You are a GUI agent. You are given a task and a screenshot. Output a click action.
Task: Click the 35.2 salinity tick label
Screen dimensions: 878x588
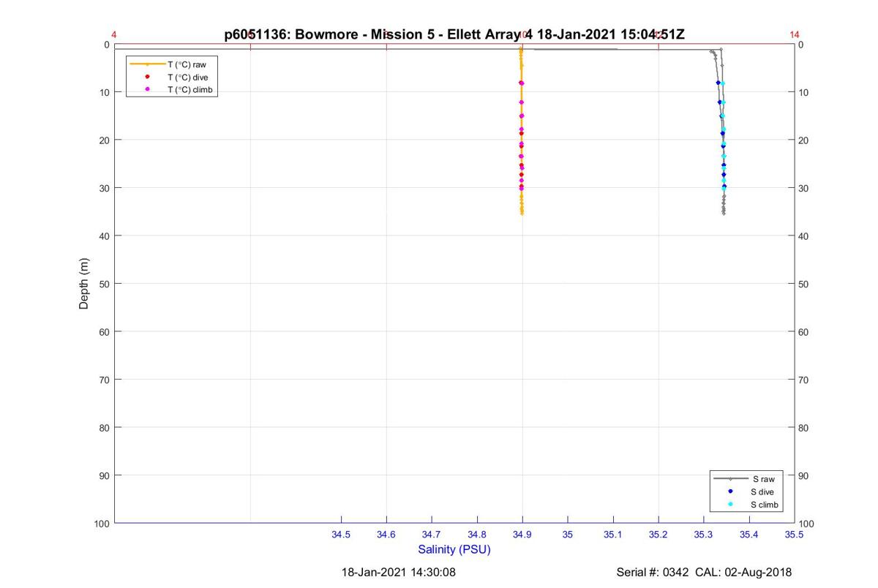[658, 535]
